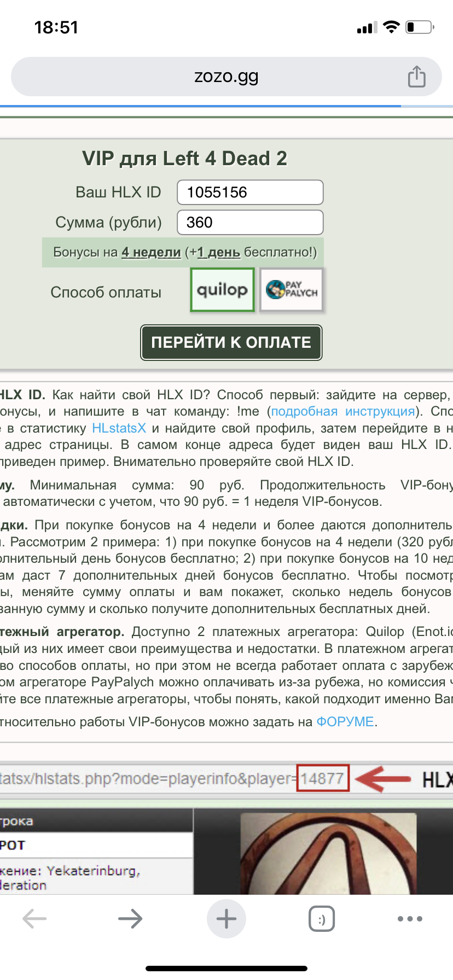The height and width of the screenshot is (980, 453).
Task: Open the three-dots browser menu
Action: [x=410, y=919]
